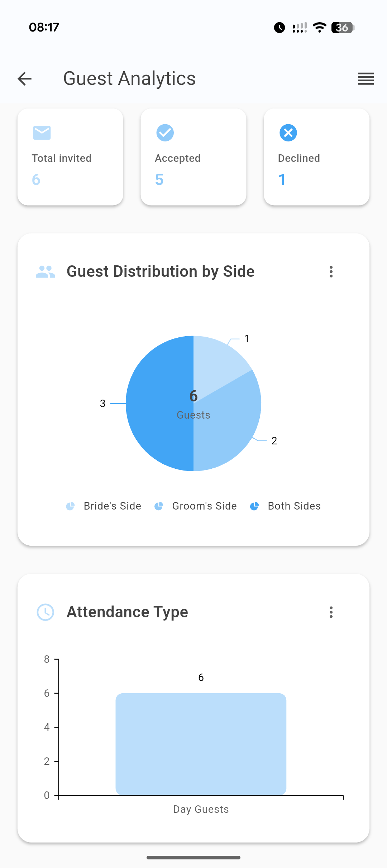Open the Declined guests card
This screenshot has width=387, height=868.
(316, 157)
